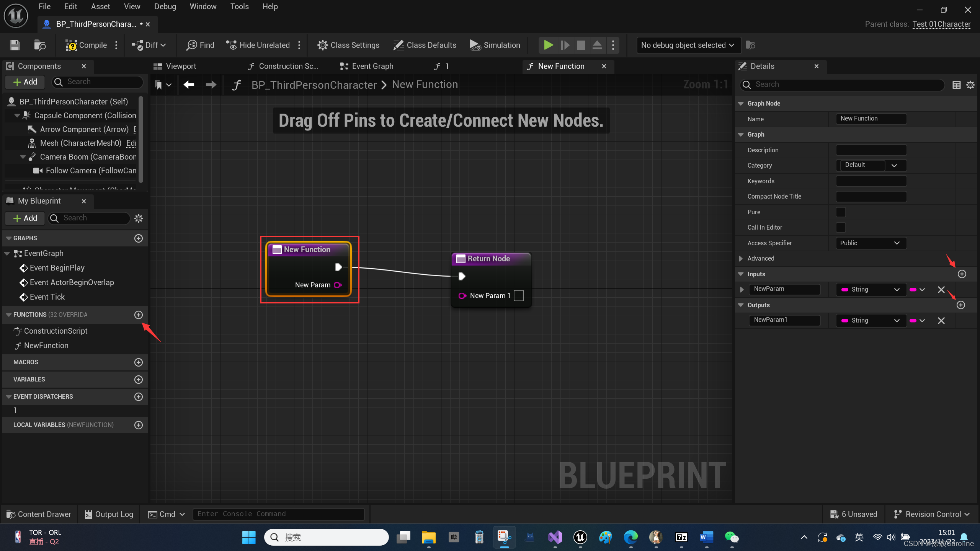Screen dimensions: 980x551
Task: Switch to the New Function tab
Action: coord(561,66)
